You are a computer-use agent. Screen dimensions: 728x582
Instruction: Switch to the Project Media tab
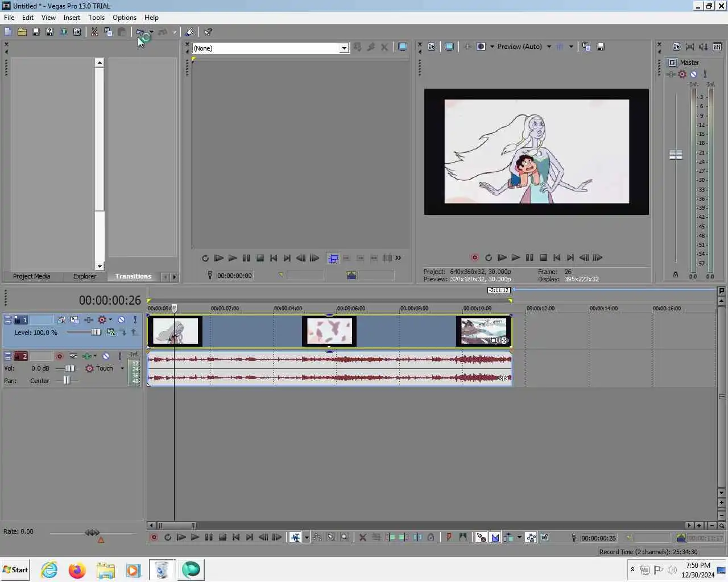click(x=31, y=276)
